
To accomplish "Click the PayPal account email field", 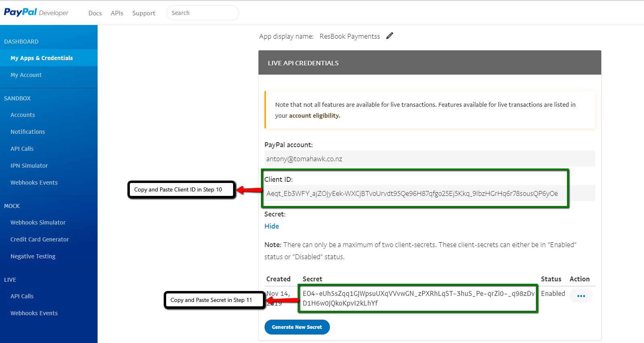I will (430, 158).
